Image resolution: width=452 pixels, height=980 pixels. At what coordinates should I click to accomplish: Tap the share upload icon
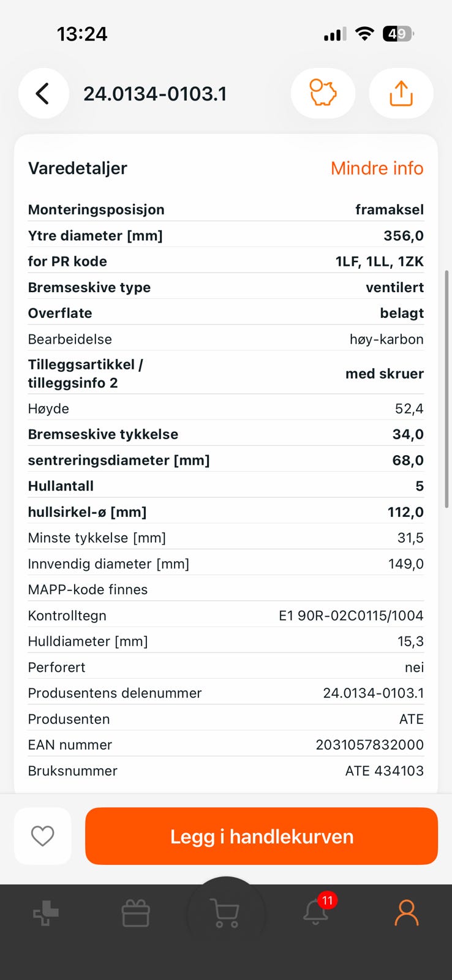point(401,94)
